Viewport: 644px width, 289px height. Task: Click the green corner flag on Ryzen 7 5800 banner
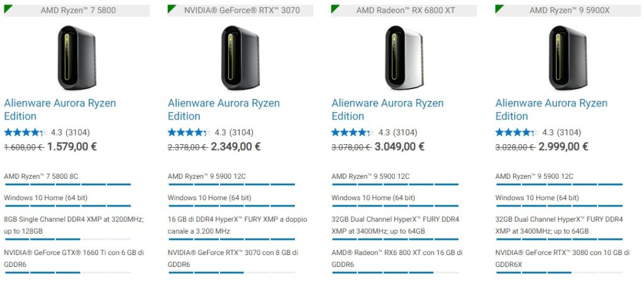[7, 8]
